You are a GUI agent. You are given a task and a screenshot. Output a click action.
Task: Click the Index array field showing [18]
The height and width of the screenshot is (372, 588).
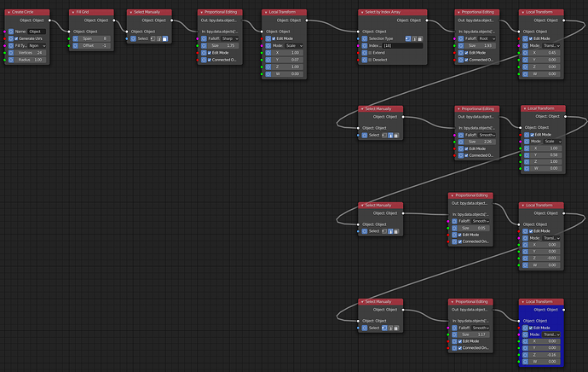(402, 46)
